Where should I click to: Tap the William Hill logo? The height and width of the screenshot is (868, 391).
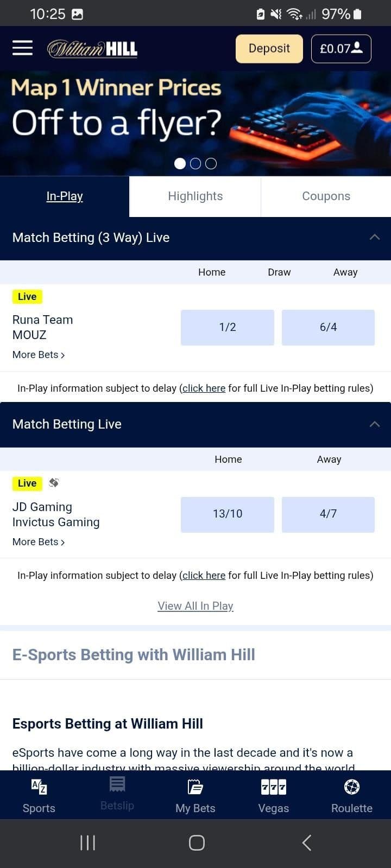[x=92, y=48]
